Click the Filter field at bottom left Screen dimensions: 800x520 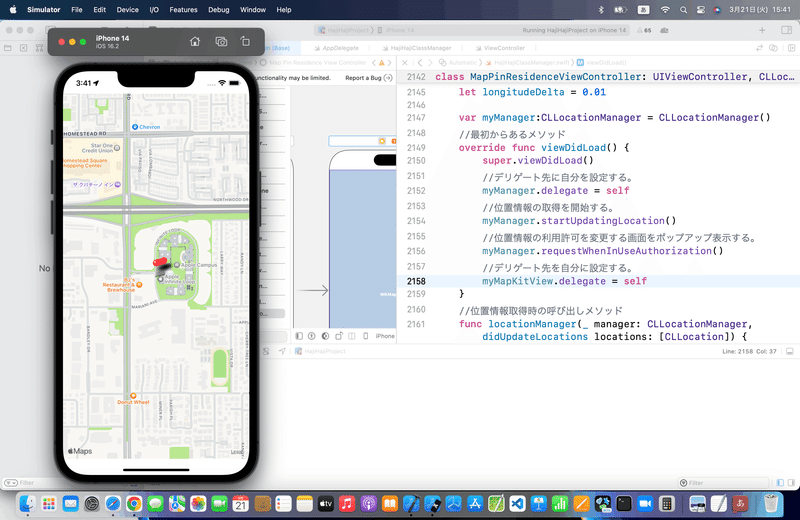tap(26, 483)
